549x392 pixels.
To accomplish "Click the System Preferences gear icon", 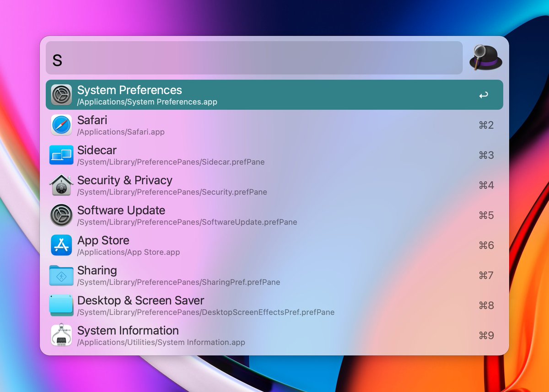I will (61, 95).
